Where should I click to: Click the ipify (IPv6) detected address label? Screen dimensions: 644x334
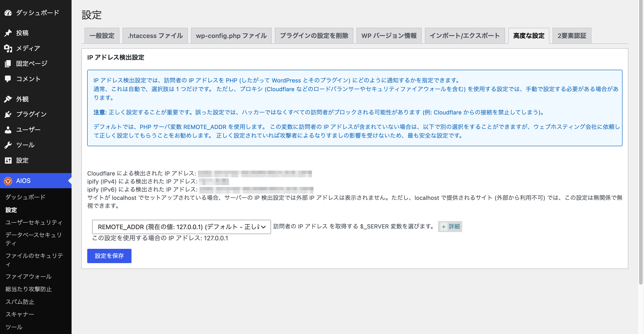point(142,190)
